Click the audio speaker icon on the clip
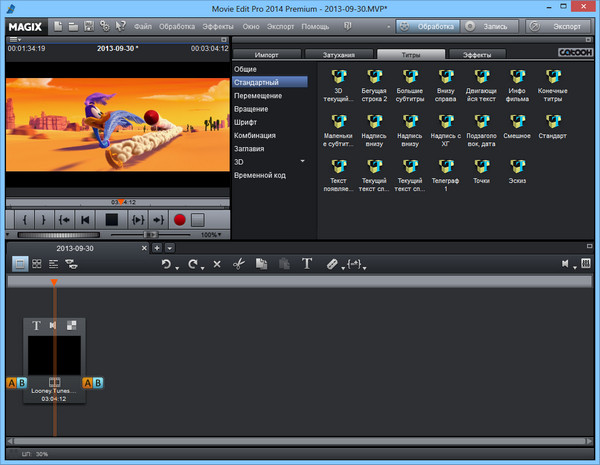The image size is (600, 465). (x=54, y=325)
